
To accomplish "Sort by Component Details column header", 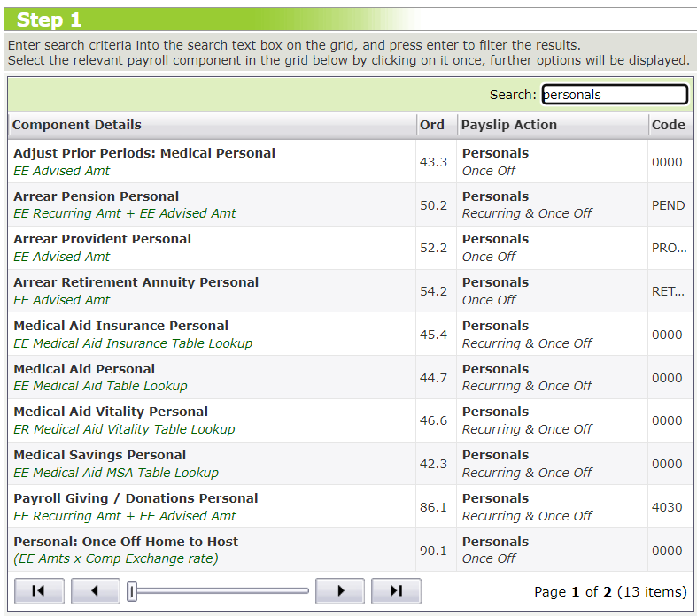I will pyautogui.click(x=77, y=125).
